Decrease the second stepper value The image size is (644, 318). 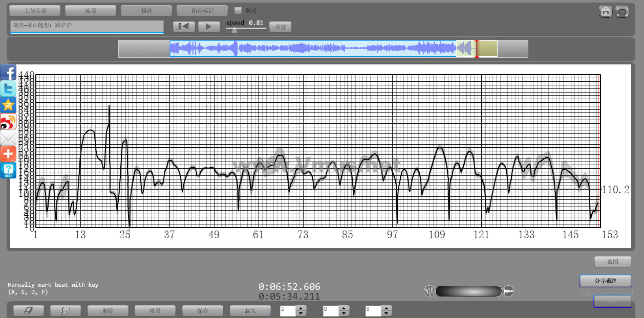(344, 313)
